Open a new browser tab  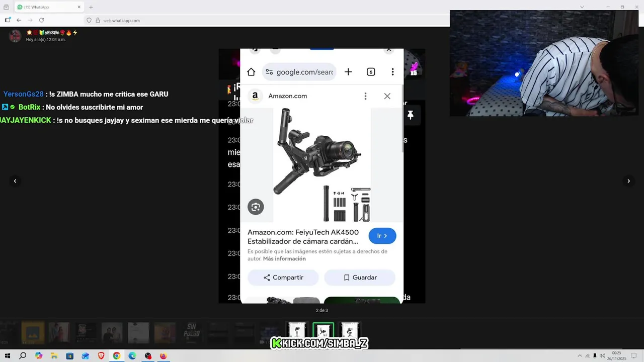(x=91, y=7)
